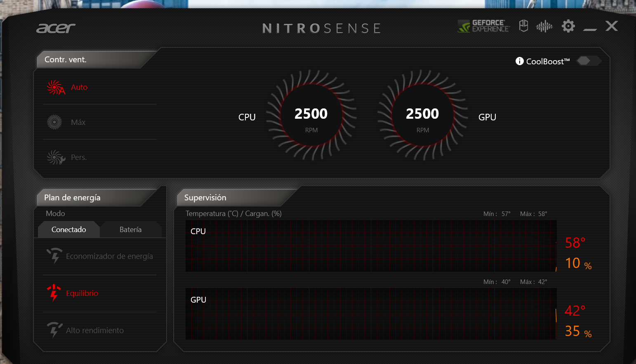
Task: Choose Economizador de energía label
Action: click(109, 256)
